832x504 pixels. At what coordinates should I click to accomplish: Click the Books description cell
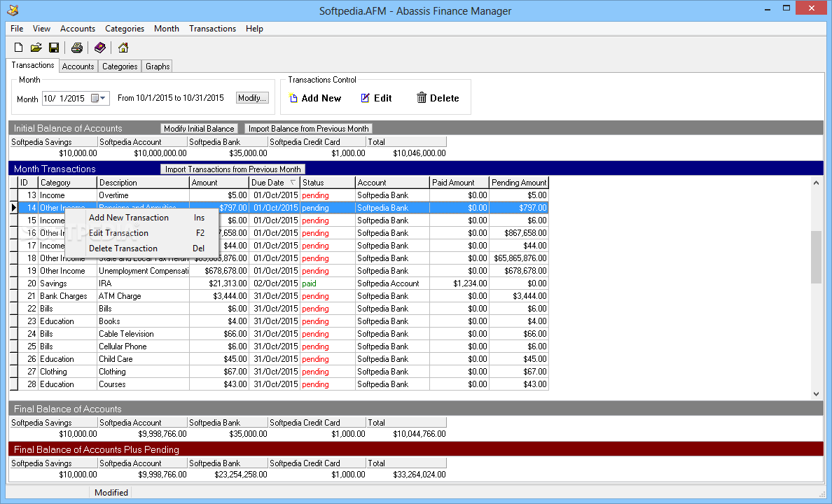pyautogui.click(x=144, y=321)
